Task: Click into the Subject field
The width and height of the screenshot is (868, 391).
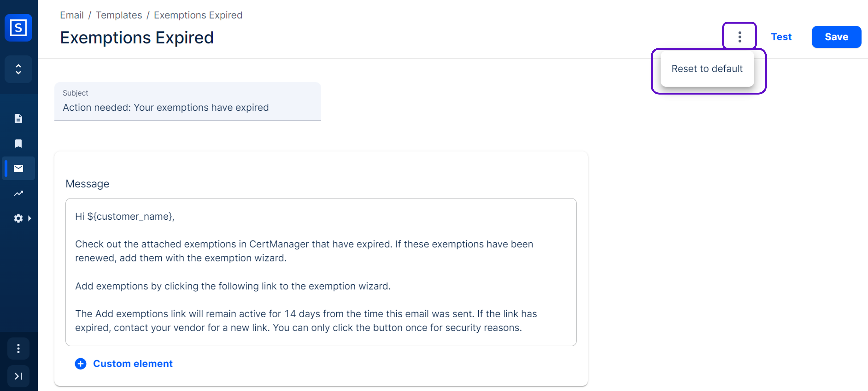Action: coord(187,107)
